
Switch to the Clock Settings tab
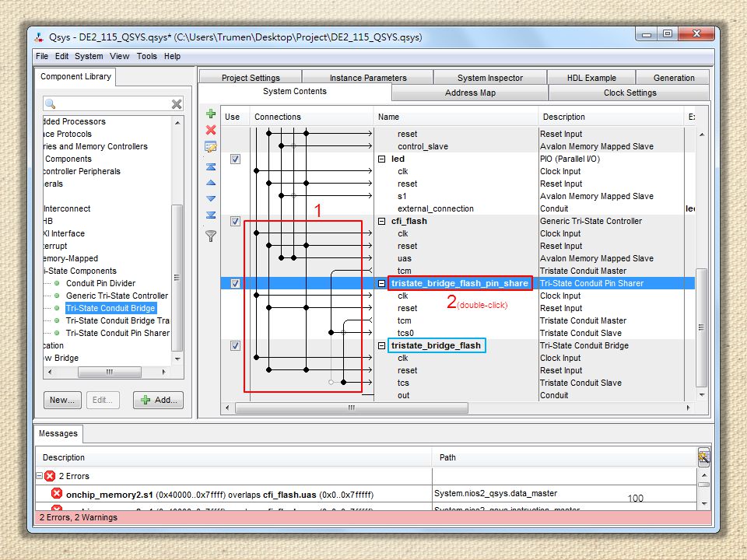pyautogui.click(x=630, y=93)
